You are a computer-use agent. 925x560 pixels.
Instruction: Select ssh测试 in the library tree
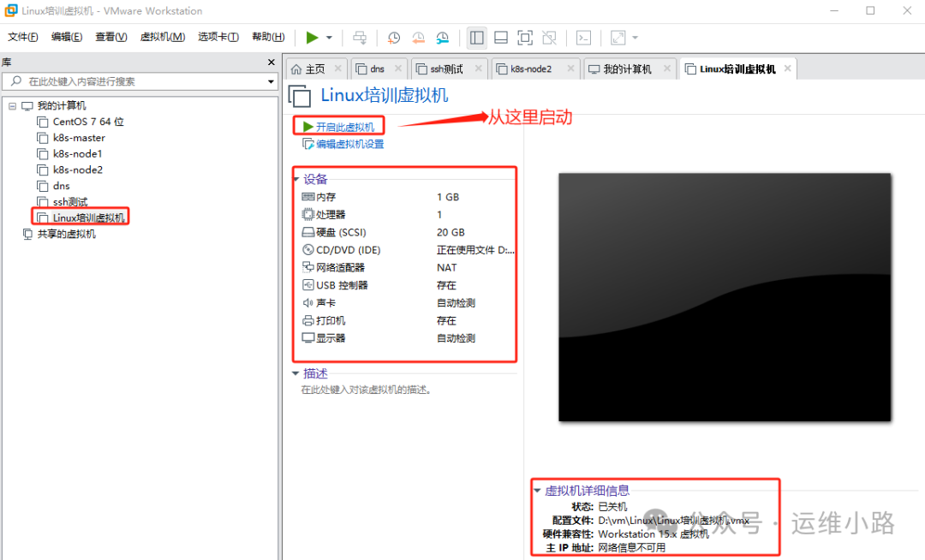coord(62,201)
